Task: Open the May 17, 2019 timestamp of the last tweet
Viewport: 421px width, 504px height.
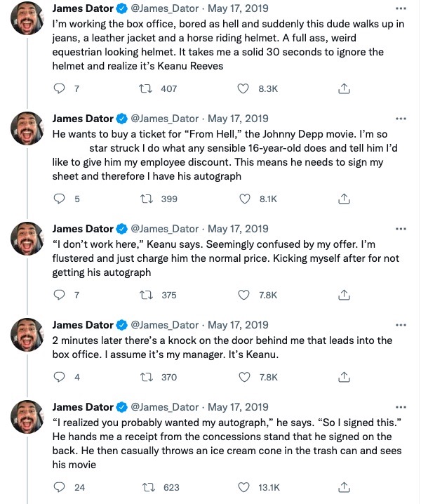Action: pos(238,407)
